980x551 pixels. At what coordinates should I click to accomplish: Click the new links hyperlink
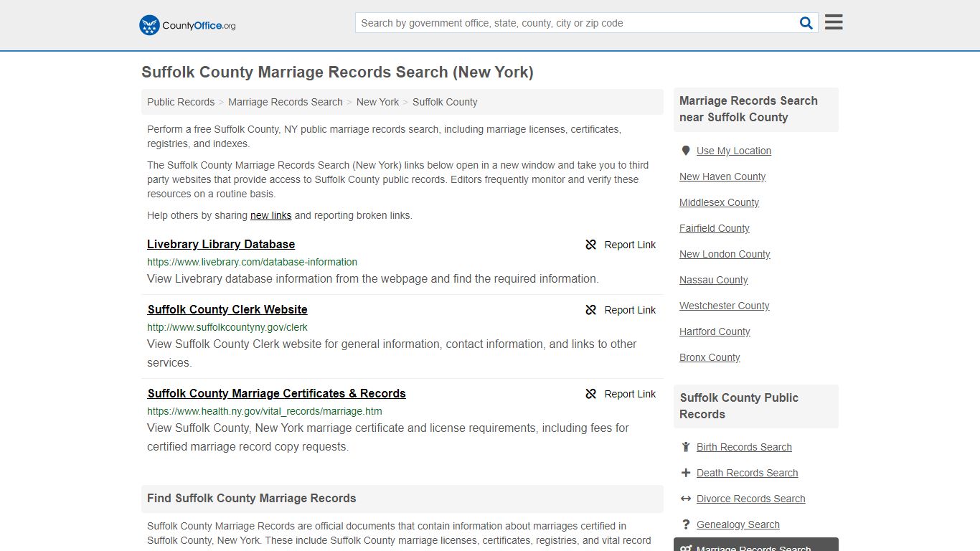coord(270,215)
